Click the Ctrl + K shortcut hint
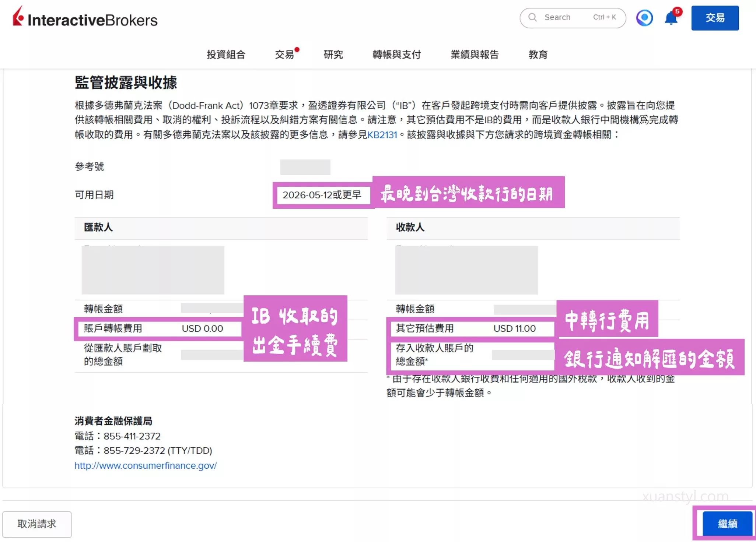This screenshot has height=542, width=756. 605,17
